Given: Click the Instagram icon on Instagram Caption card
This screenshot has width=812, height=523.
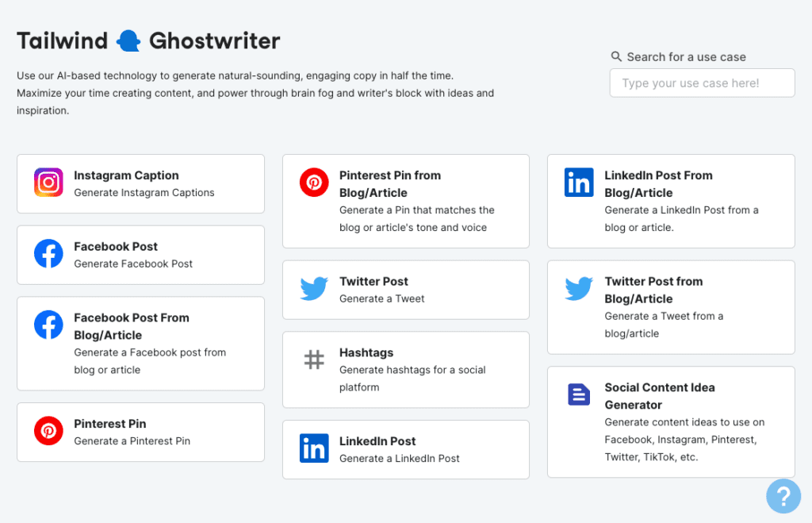Looking at the screenshot, I should [48, 183].
